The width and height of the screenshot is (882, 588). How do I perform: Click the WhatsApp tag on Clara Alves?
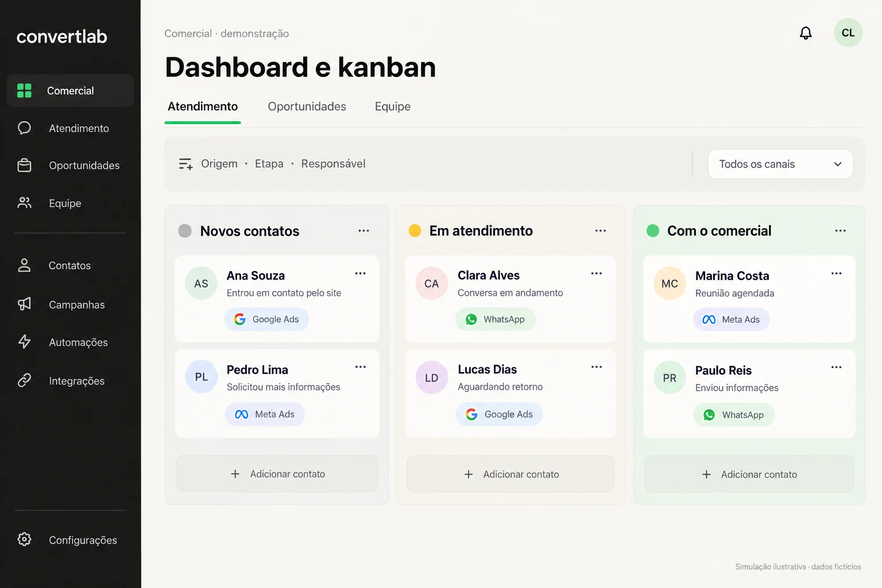(496, 319)
